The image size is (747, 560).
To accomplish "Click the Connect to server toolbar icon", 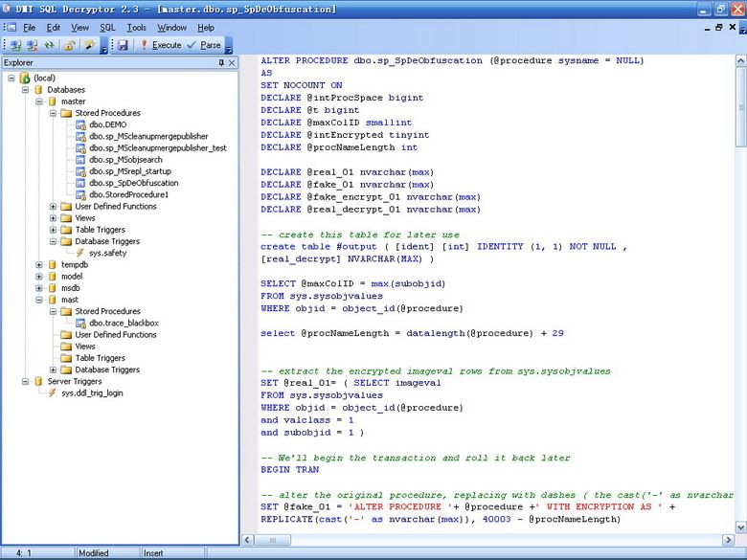I will (14, 45).
